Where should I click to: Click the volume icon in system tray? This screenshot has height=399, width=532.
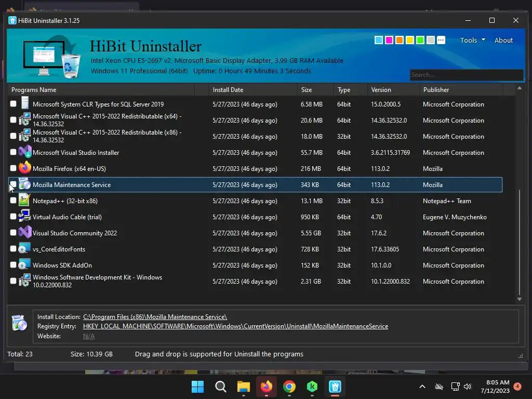point(468,387)
